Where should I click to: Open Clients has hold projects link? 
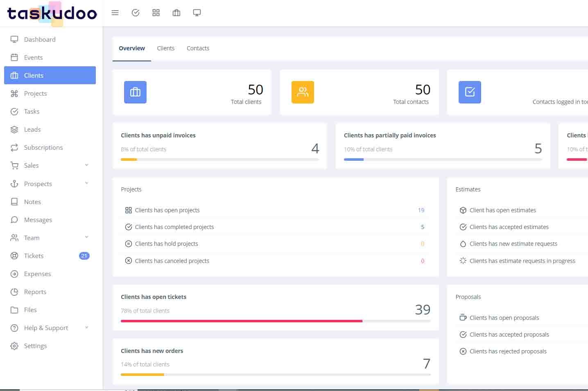click(x=166, y=244)
